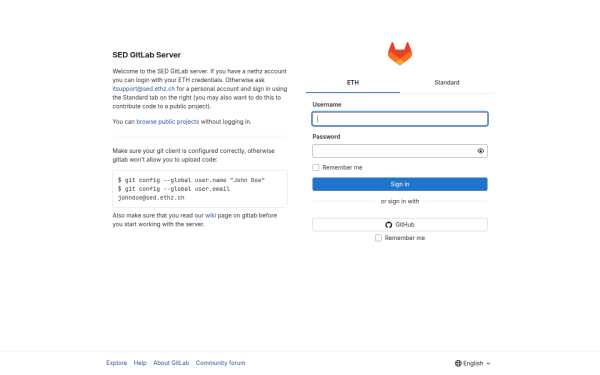
Task: Sign in with the GitHub button
Action: (x=400, y=225)
